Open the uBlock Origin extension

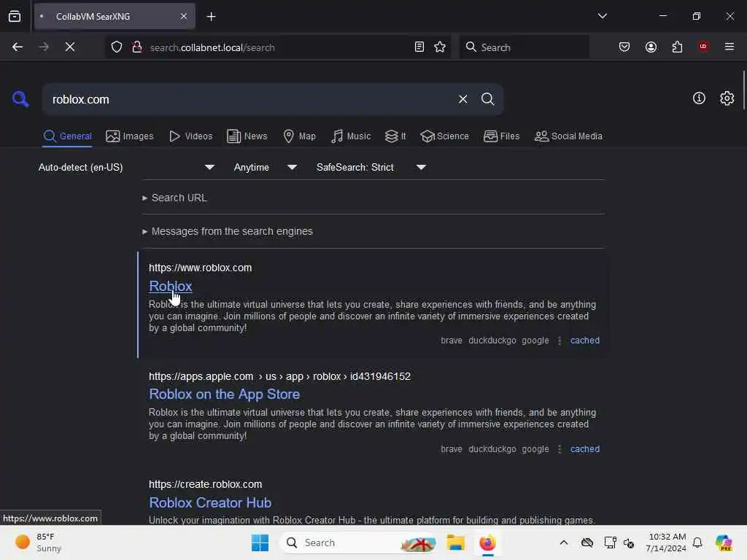click(703, 47)
